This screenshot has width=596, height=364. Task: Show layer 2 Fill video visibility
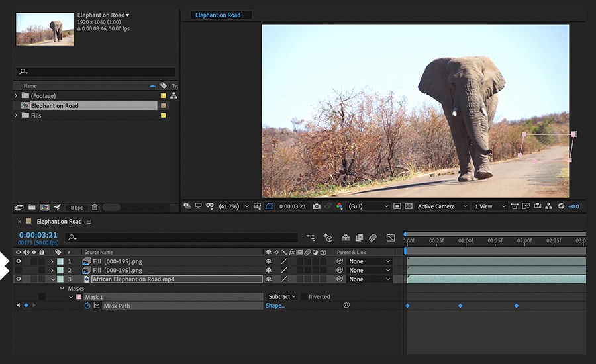[x=19, y=270]
